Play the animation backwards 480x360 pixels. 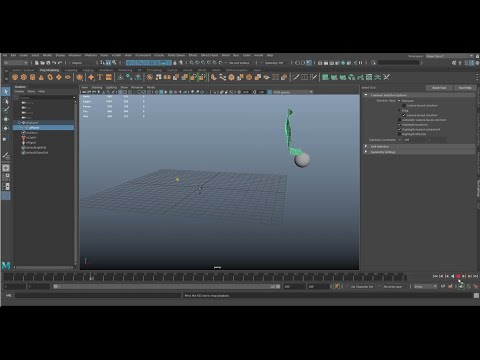[452, 276]
